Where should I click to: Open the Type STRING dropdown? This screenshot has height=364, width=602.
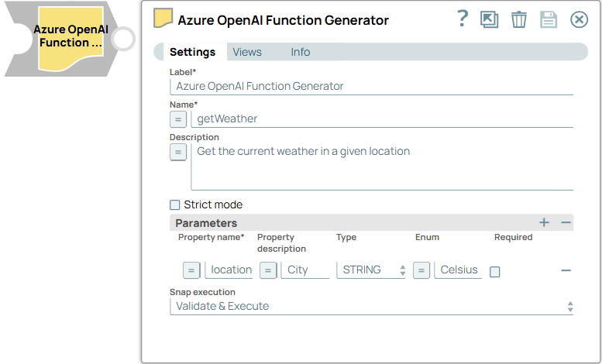pyautogui.click(x=371, y=270)
